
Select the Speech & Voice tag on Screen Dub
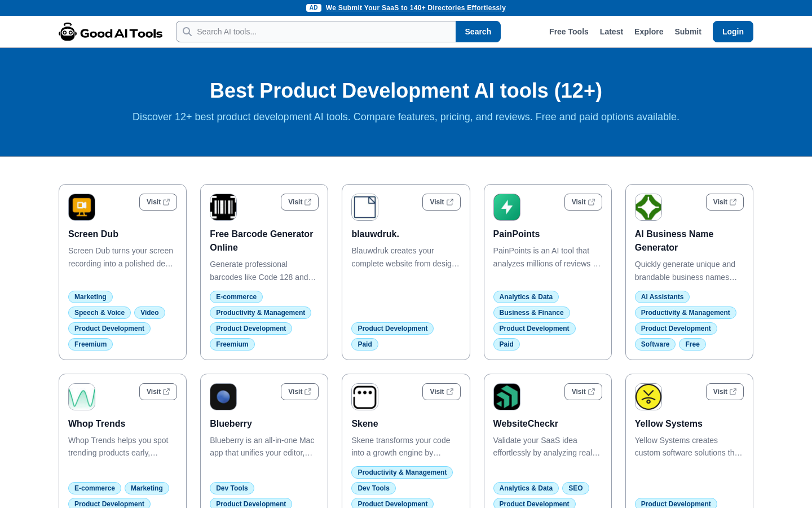pyautogui.click(x=99, y=313)
